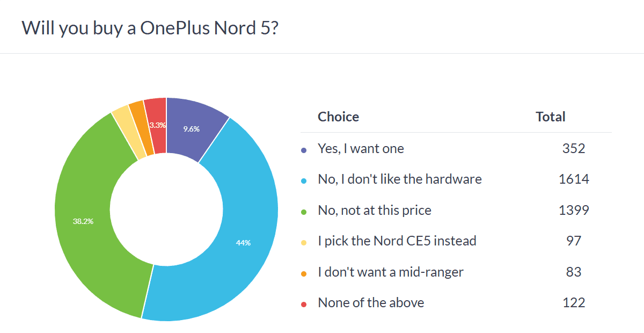The height and width of the screenshot is (333, 644).
Task: Click the 'Total' column header
Action: click(x=551, y=117)
